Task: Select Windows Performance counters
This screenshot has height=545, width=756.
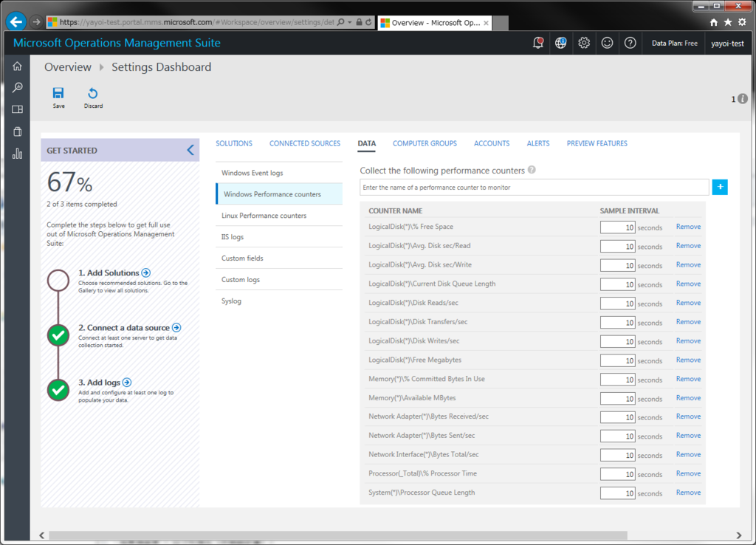Action: coord(279,194)
